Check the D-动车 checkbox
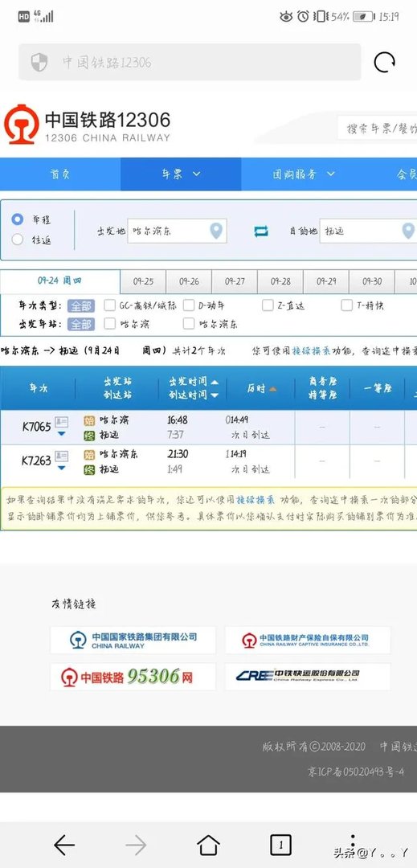The height and width of the screenshot is (868, 417). (189, 305)
